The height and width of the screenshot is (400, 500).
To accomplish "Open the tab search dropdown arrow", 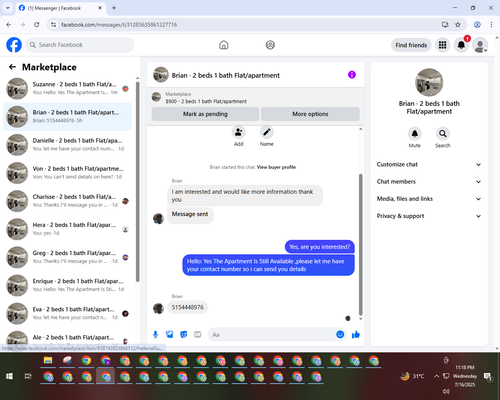I will pos(8,8).
